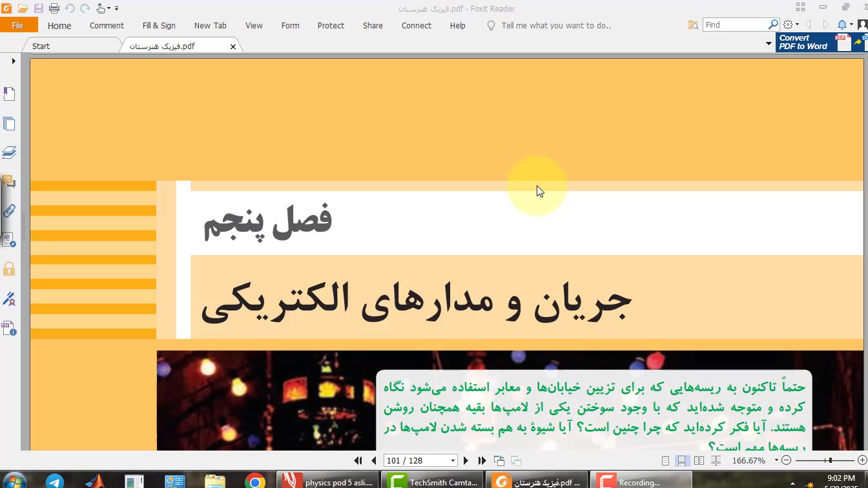Open the Bookmarks panel in the sidebar

[x=9, y=94]
